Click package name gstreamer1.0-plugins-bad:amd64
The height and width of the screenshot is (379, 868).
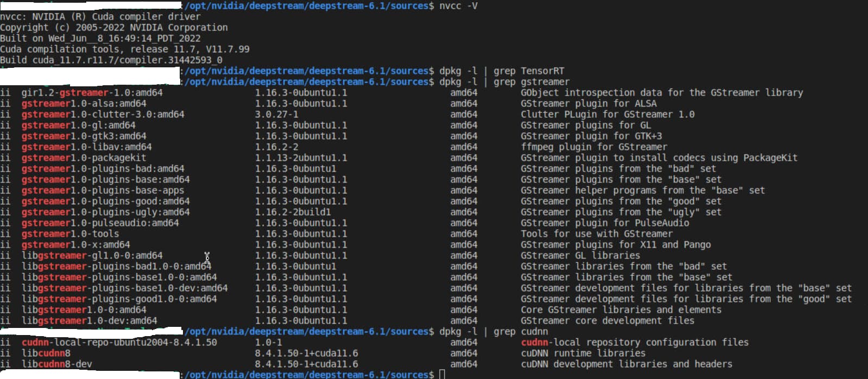coord(103,169)
